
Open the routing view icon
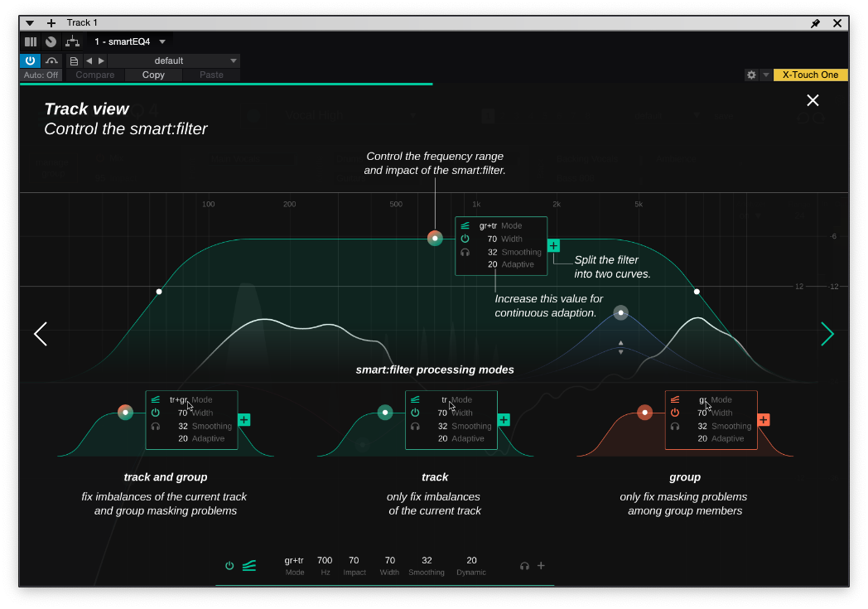[x=72, y=41]
